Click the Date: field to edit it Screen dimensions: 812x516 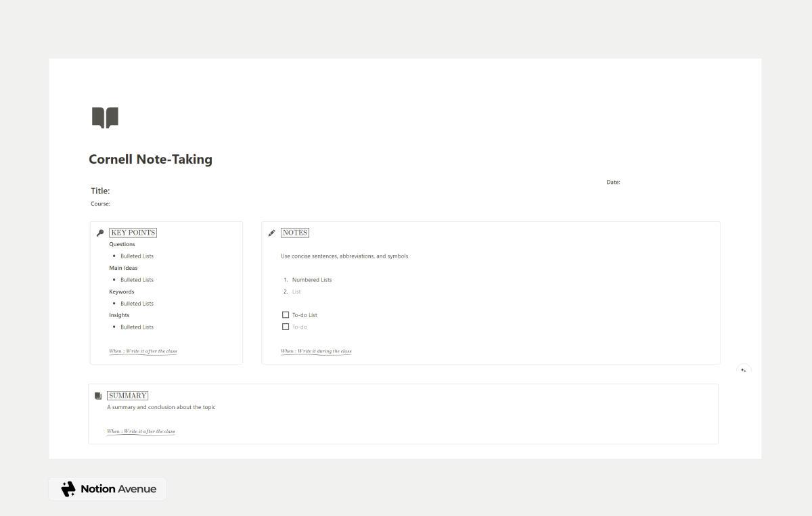613,181
